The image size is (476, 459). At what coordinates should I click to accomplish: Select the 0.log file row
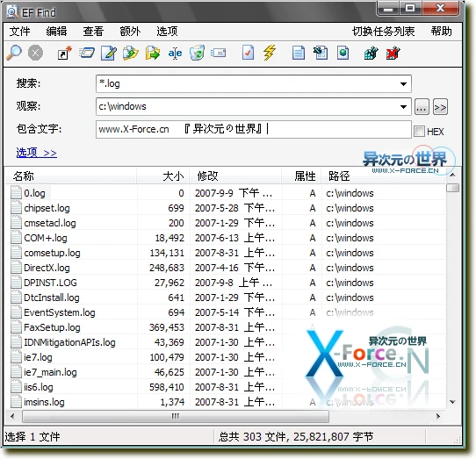coord(226,193)
